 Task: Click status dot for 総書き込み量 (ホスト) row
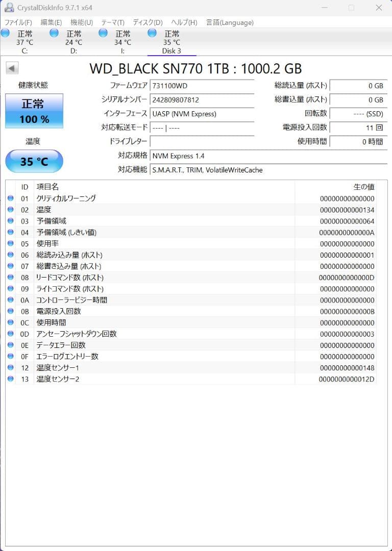pyautogui.click(x=11, y=266)
